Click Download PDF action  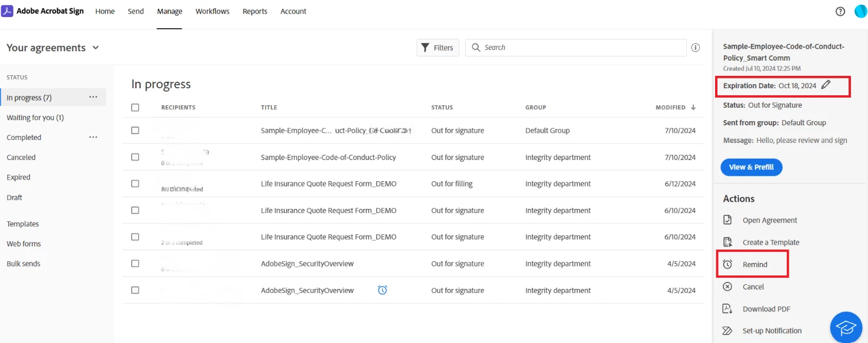(766, 309)
